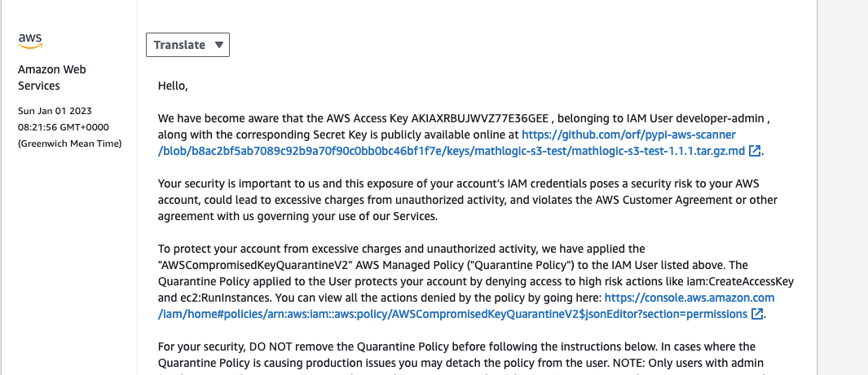The width and height of the screenshot is (868, 375).
Task: Click the Hello greeting text
Action: click(x=173, y=86)
